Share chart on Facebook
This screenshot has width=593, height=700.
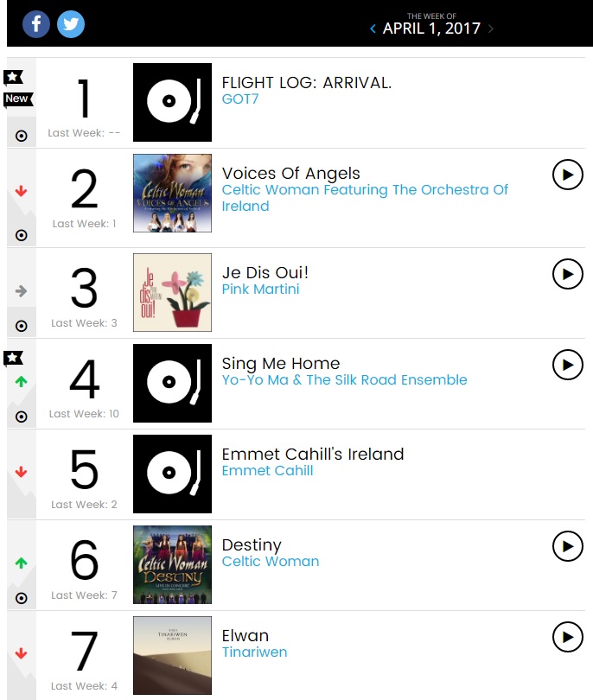[36, 23]
